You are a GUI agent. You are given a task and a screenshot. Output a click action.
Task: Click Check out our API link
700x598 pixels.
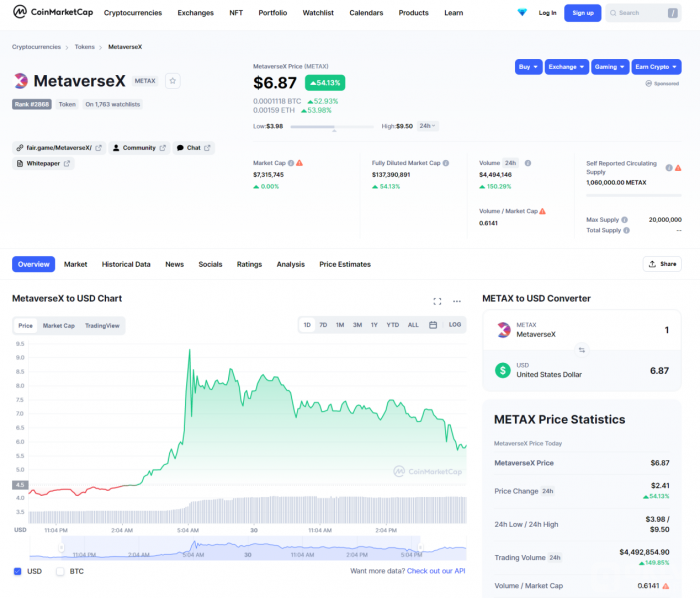(436, 571)
